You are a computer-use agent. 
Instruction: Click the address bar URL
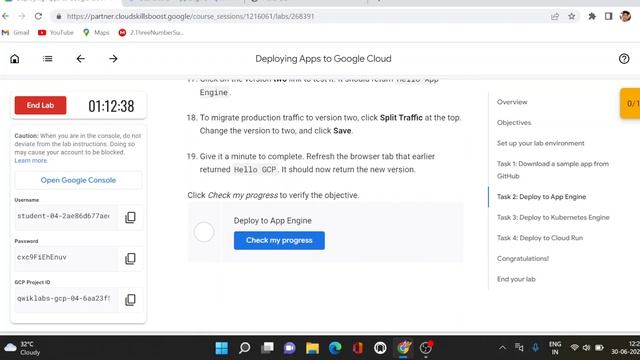[x=190, y=16]
